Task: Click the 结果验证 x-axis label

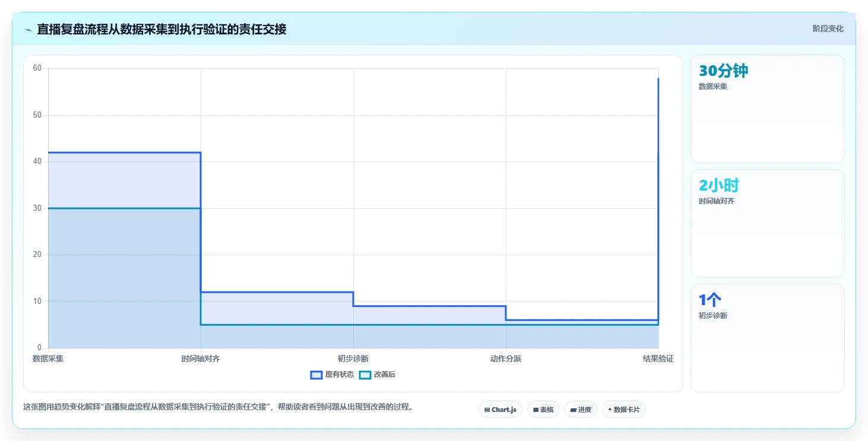Action: tap(658, 358)
